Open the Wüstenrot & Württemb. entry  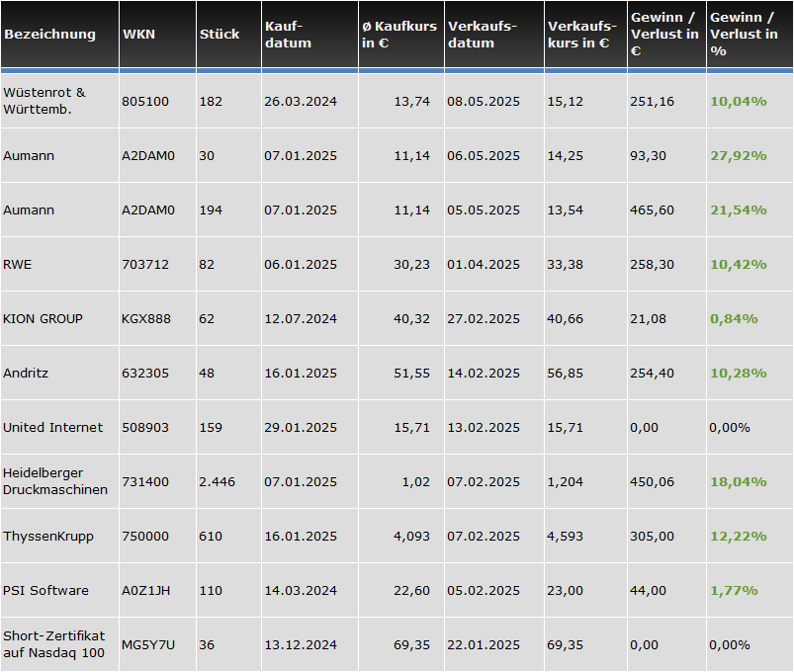[44, 101]
